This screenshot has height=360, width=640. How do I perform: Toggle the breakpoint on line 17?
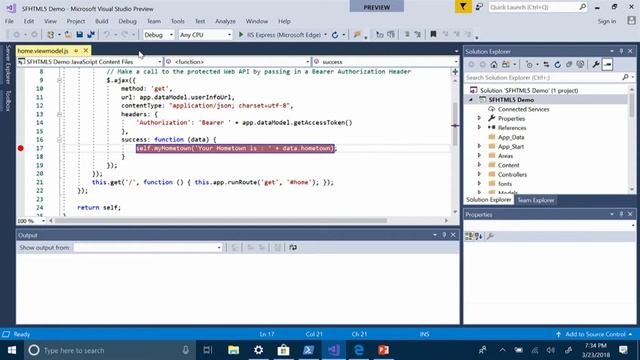click(21, 148)
